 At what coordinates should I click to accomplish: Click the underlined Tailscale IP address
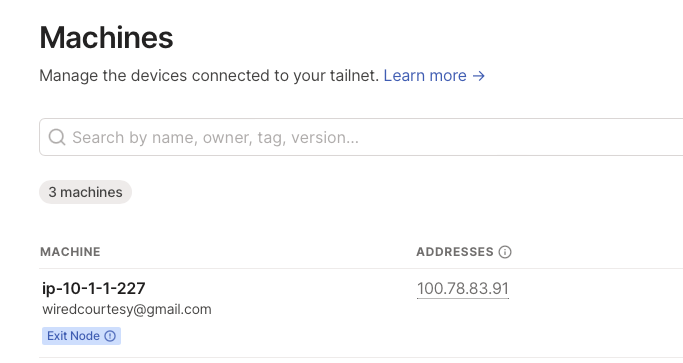463,288
